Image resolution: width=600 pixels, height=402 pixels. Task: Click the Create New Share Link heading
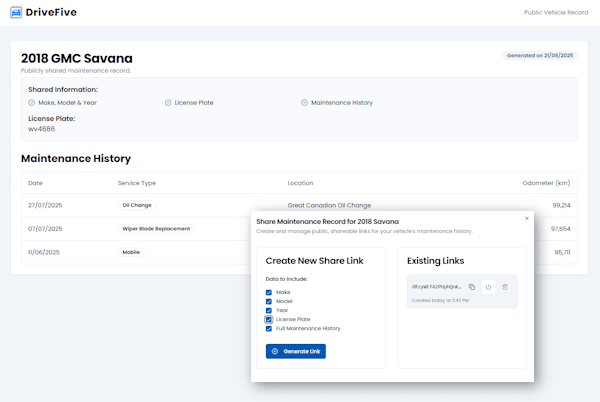pos(314,261)
